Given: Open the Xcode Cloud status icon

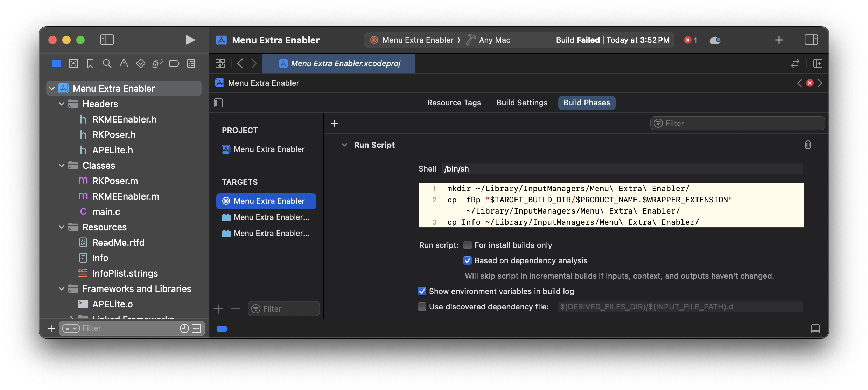Looking at the screenshot, I should click(715, 40).
